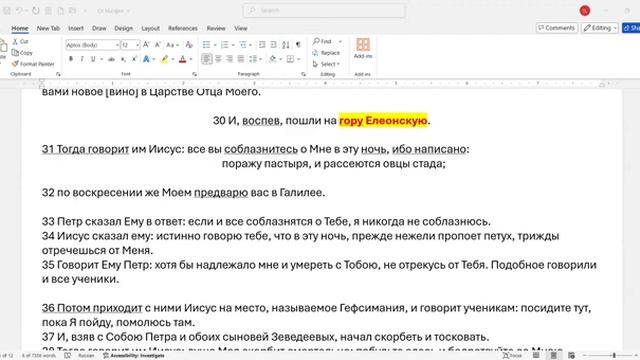The image size is (640, 360).
Task: Increase font size with the larger A
Action: point(146,44)
